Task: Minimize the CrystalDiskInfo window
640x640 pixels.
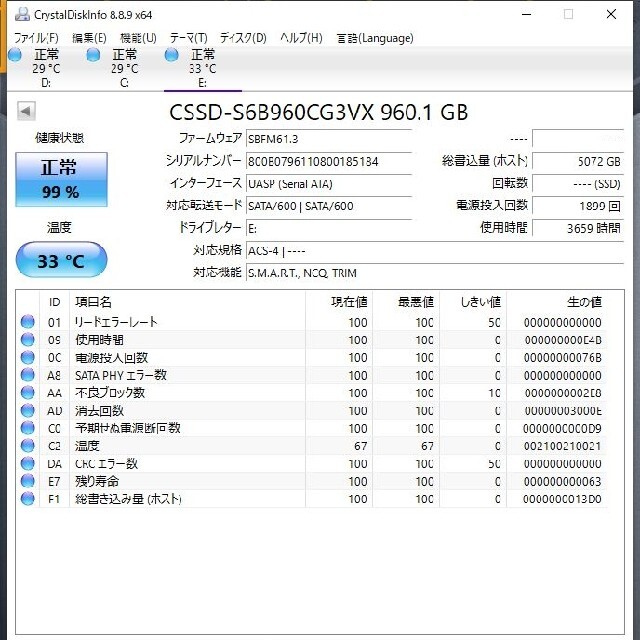Action: 527,14
